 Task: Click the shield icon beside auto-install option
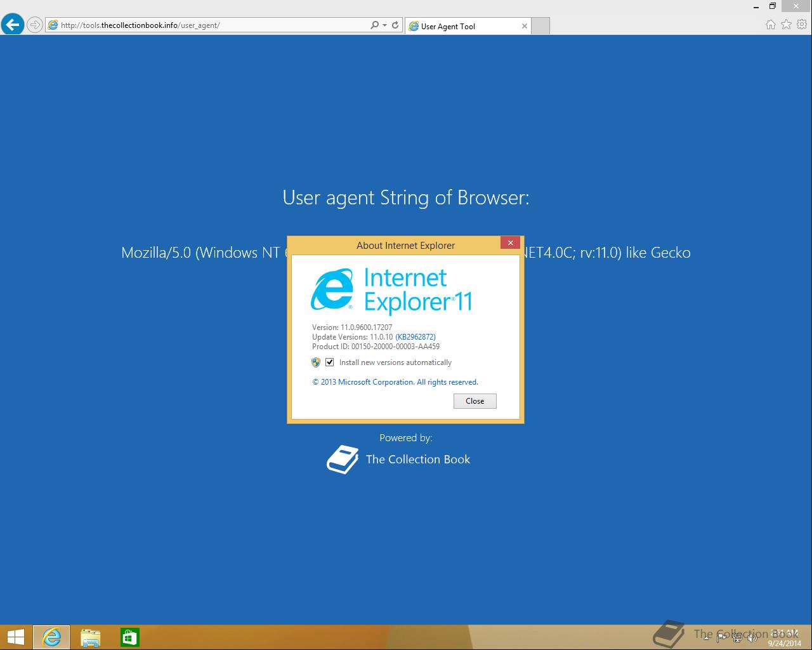[x=316, y=362]
